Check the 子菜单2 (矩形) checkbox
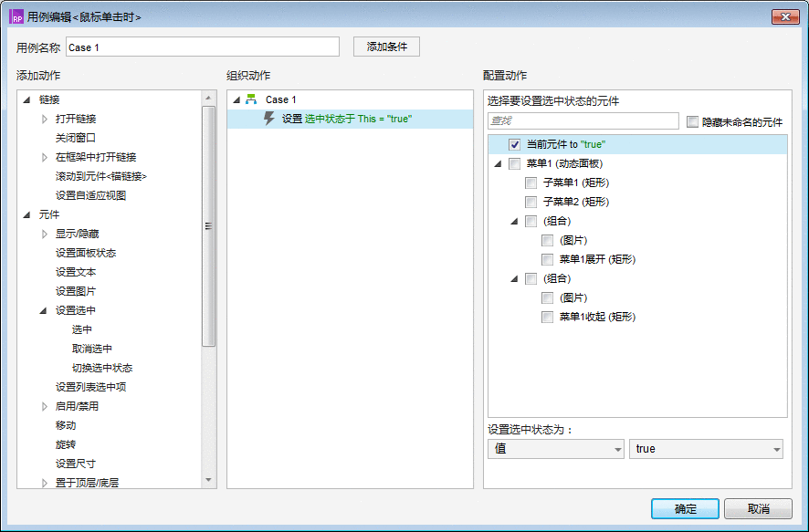809x532 pixels. pos(531,202)
